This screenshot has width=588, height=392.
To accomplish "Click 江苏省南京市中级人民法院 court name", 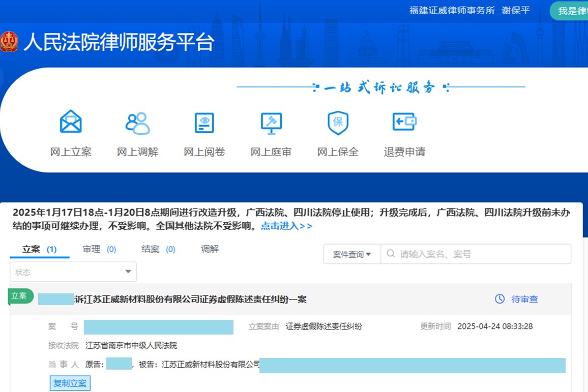I will [131, 345].
